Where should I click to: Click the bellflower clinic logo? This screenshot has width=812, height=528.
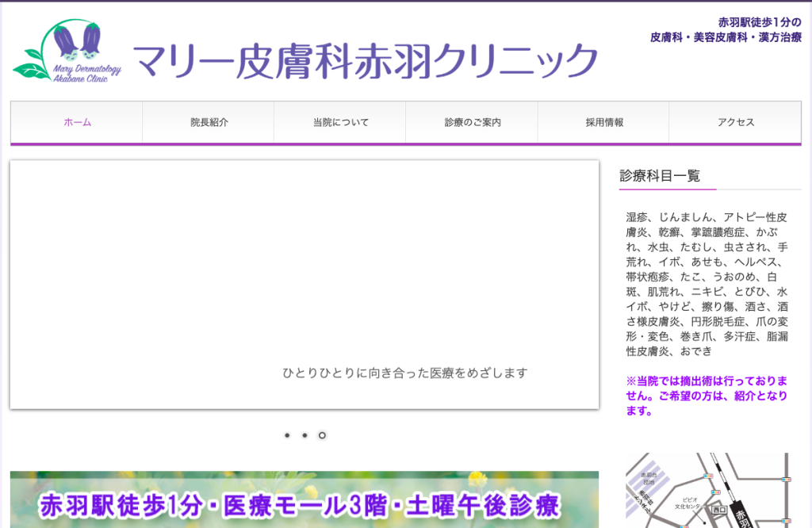(x=67, y=52)
